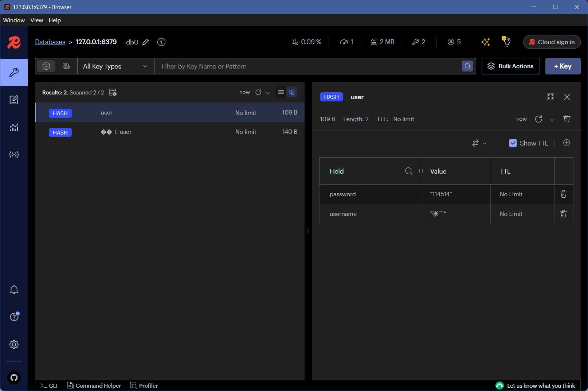588x391 pixels.
Task: Refresh the user key details
Action: pyautogui.click(x=539, y=119)
